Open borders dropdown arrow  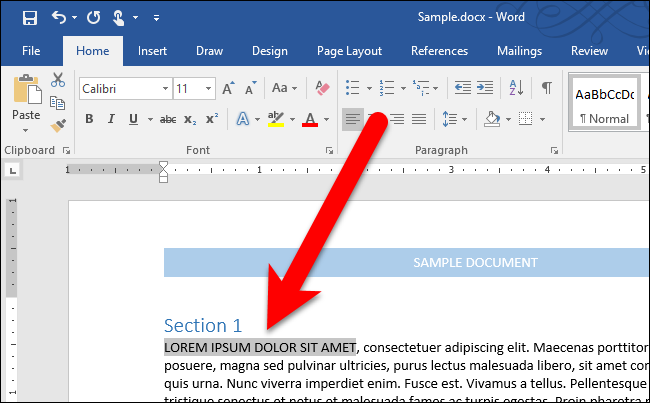click(x=542, y=119)
